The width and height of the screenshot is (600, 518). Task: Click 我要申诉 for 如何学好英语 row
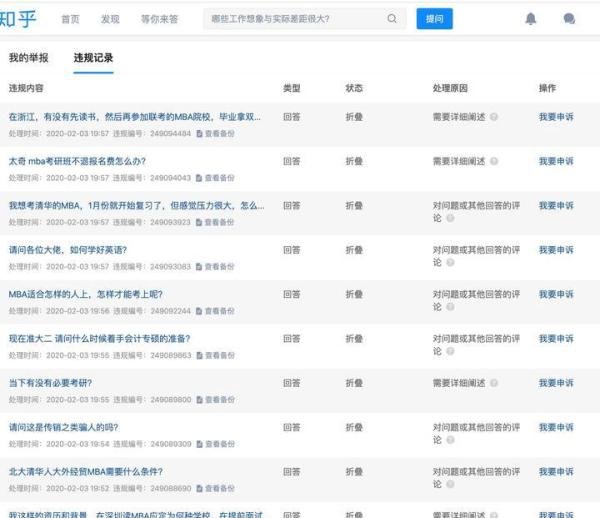point(556,250)
